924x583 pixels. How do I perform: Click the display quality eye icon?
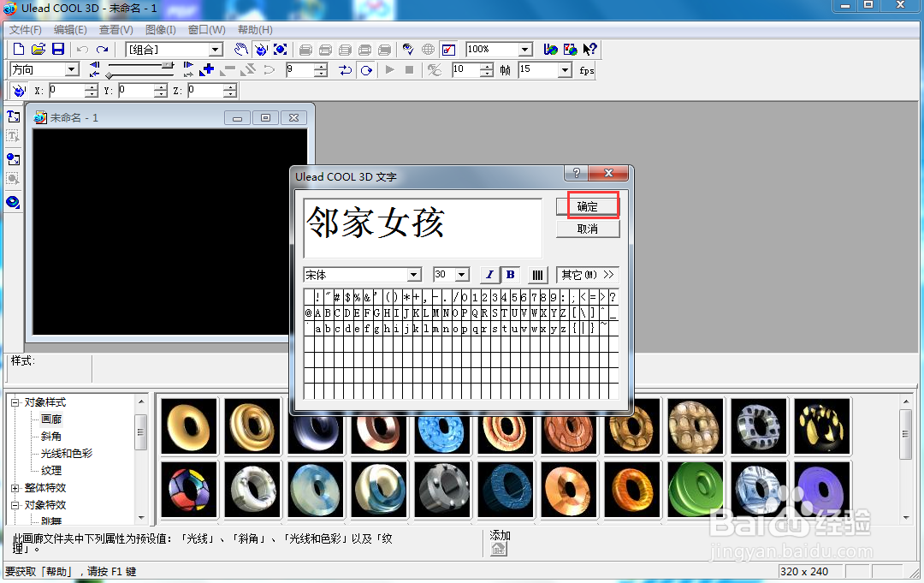click(x=408, y=50)
